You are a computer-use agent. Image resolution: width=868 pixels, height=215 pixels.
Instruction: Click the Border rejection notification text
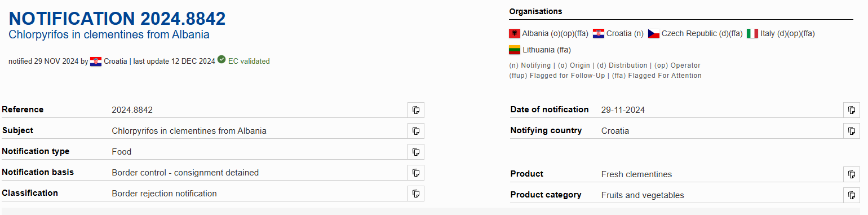(x=164, y=194)
